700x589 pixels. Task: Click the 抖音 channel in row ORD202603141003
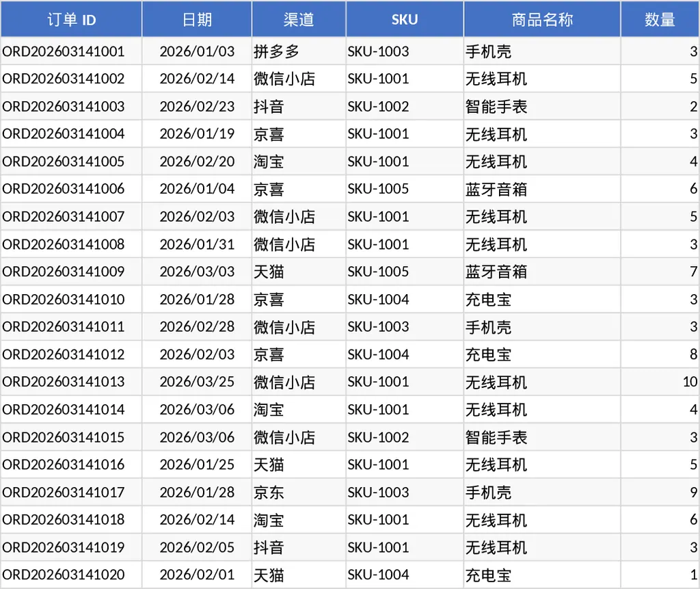pyautogui.click(x=298, y=106)
